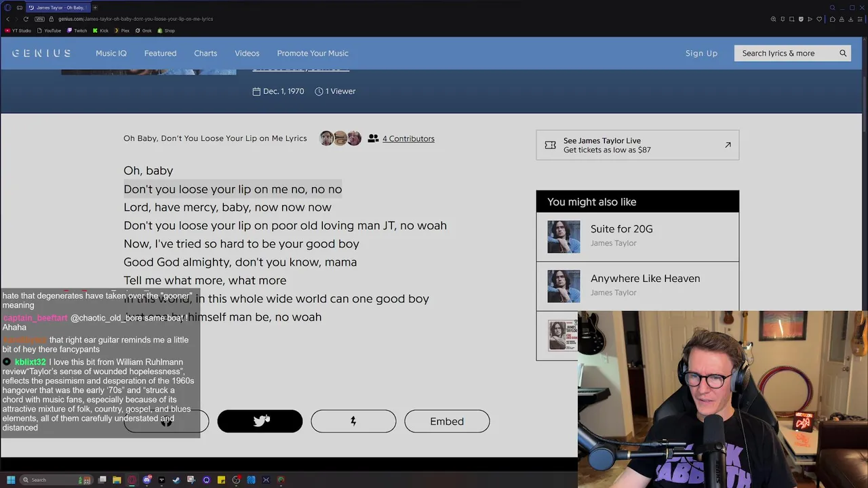This screenshot has width=868, height=488.
Task: Open Grok bookmark
Action: pos(143,30)
